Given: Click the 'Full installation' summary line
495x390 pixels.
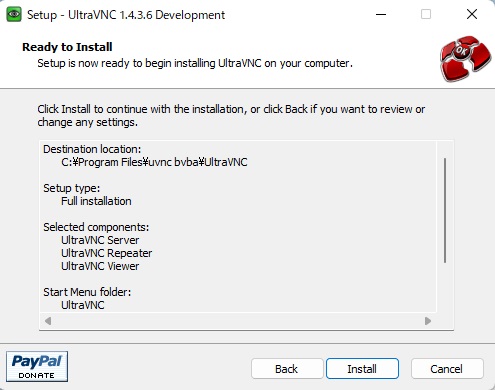Looking at the screenshot, I should pos(96,201).
